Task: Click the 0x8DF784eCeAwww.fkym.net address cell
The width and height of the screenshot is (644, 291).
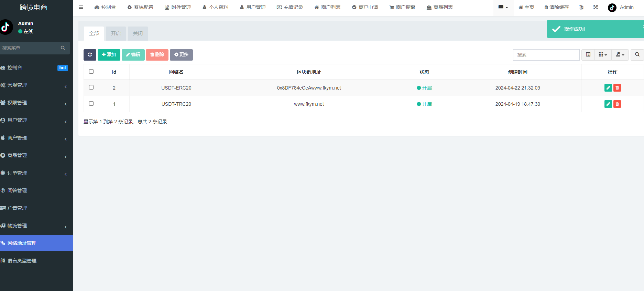Action: click(x=309, y=88)
